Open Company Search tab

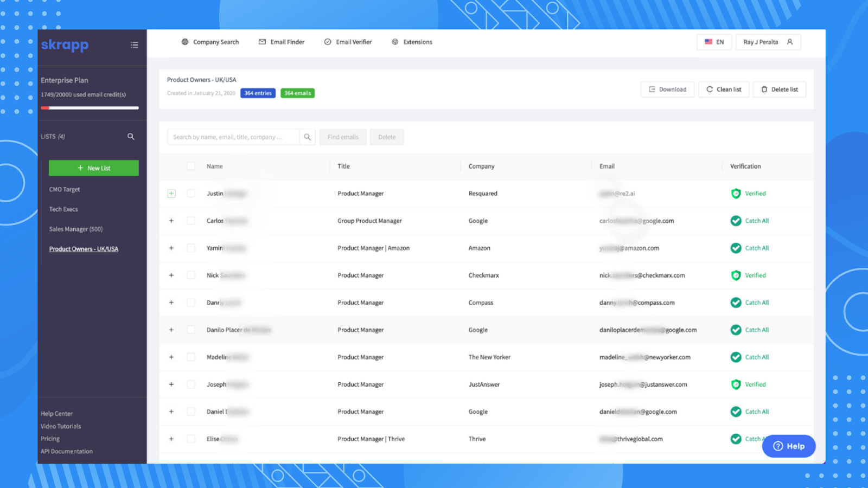(210, 42)
